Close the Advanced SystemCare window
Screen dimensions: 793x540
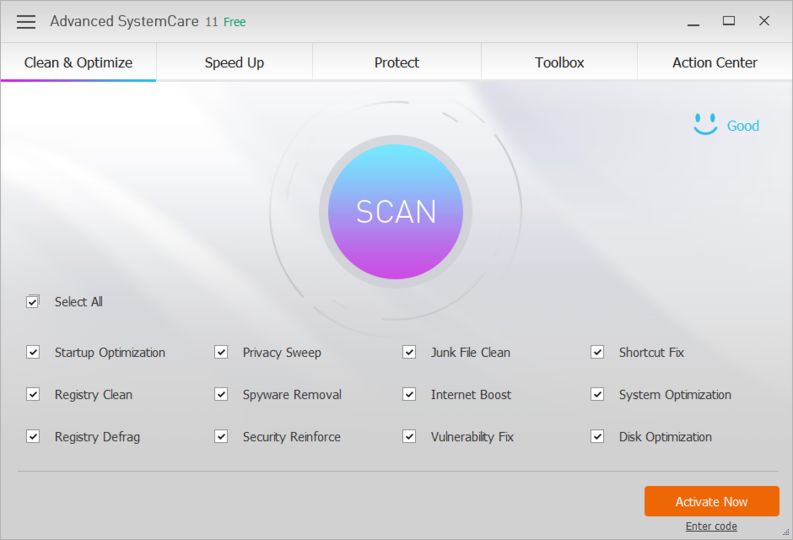pyautogui.click(x=764, y=21)
